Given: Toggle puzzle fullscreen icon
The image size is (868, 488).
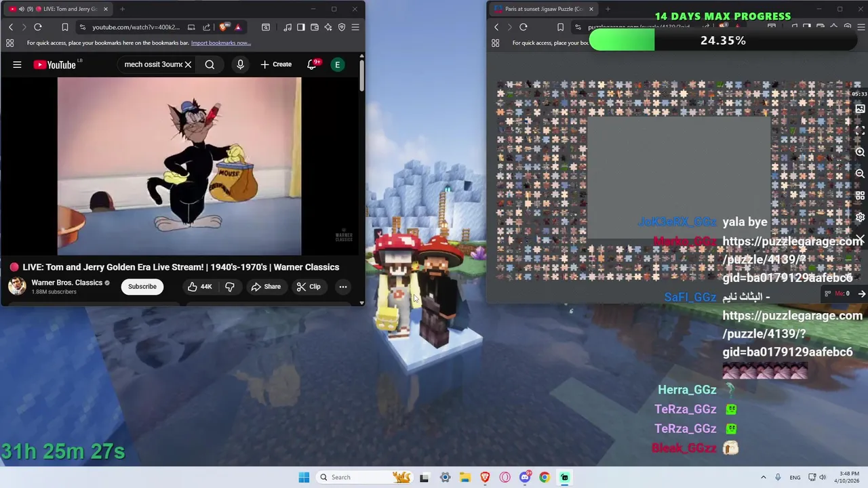Looking at the screenshot, I should tap(860, 130).
